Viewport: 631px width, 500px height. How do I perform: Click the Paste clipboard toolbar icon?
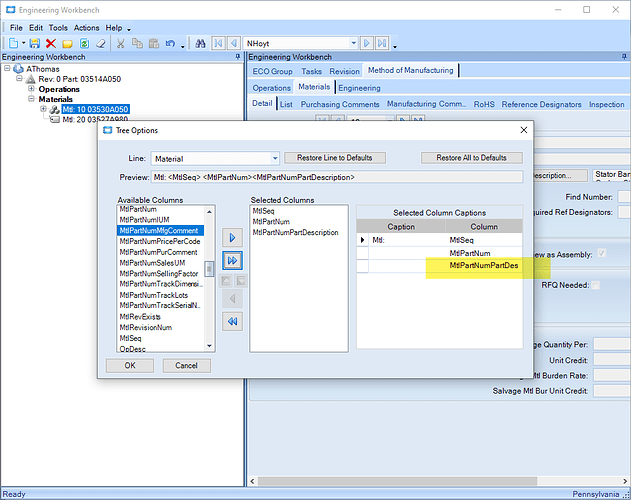(154, 43)
